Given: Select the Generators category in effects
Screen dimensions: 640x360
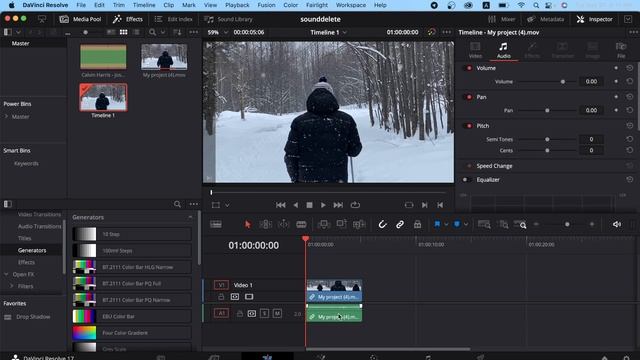Looking at the screenshot, I should [x=32, y=250].
